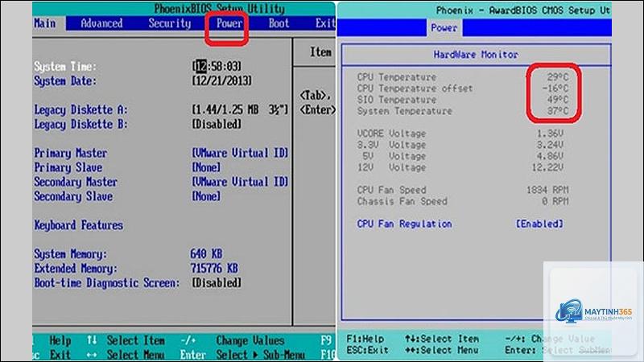Click the 12V Voltage label
644x362 pixels.
click(x=391, y=168)
